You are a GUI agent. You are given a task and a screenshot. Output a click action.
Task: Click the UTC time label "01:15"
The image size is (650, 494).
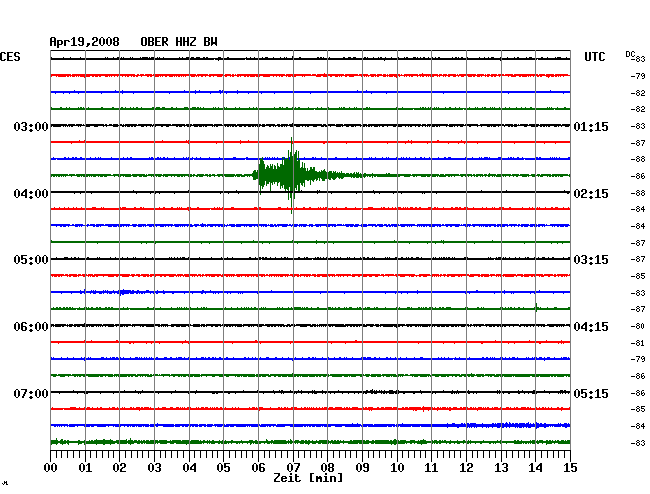(x=591, y=126)
